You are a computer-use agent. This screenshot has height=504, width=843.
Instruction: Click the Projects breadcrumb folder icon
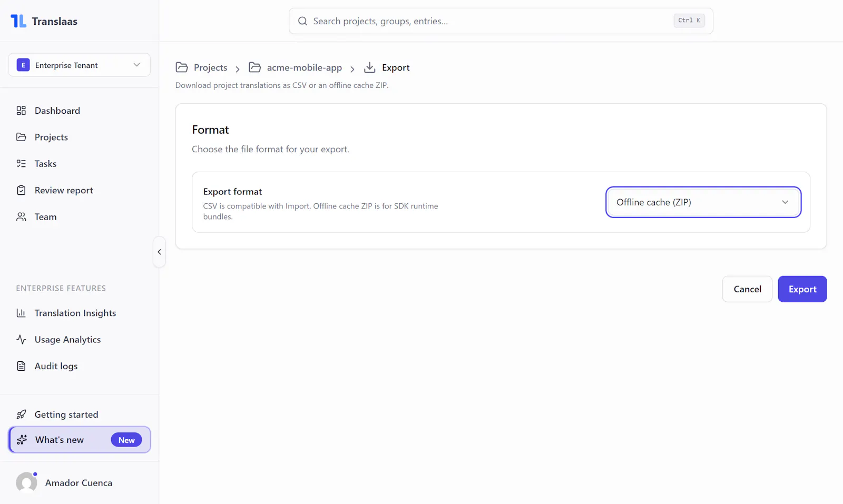click(182, 67)
